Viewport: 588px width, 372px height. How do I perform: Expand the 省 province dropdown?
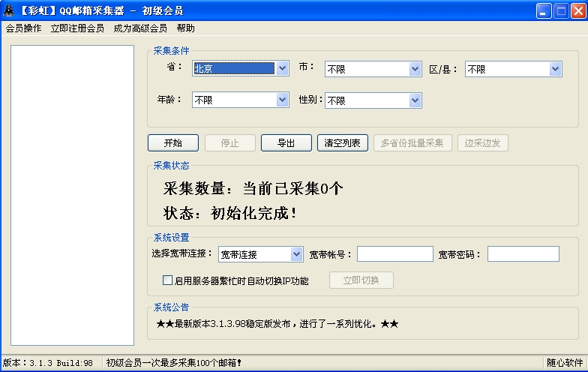pyautogui.click(x=282, y=69)
